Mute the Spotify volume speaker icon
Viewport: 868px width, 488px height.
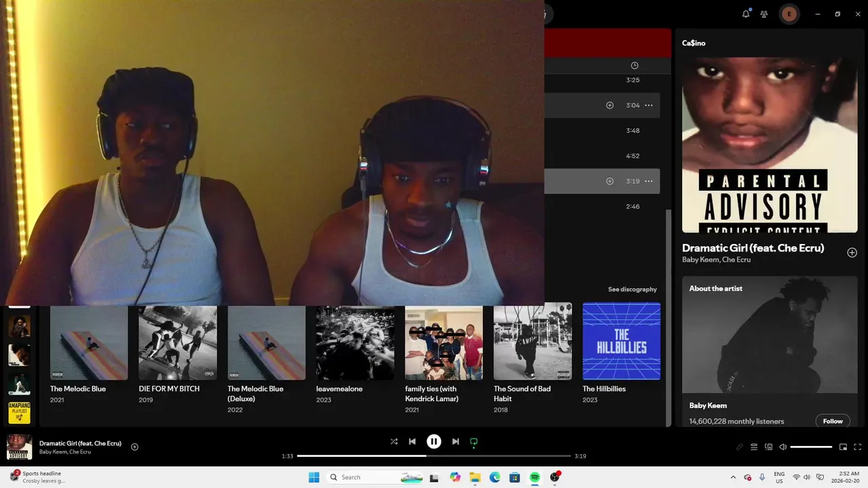(x=783, y=447)
